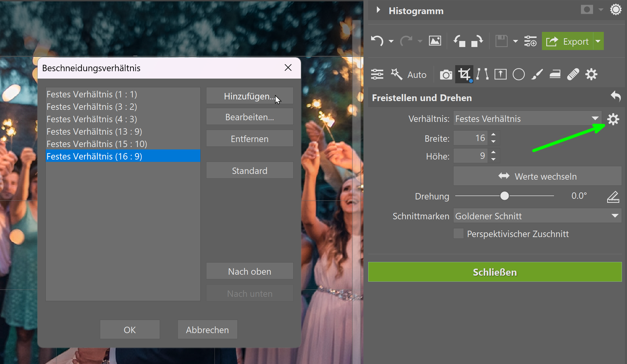627x364 pixels.
Task: Reset Freistellen und Drehen with back arrow
Action: pos(616,97)
